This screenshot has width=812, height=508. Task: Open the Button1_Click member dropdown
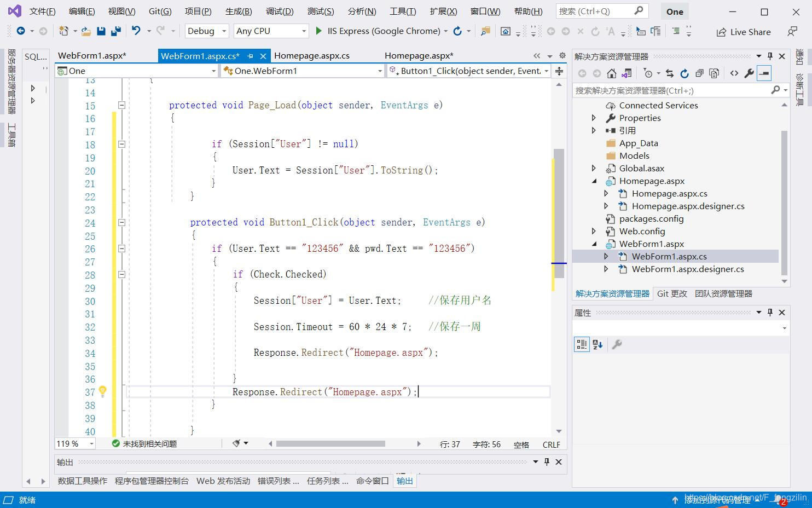[468, 71]
